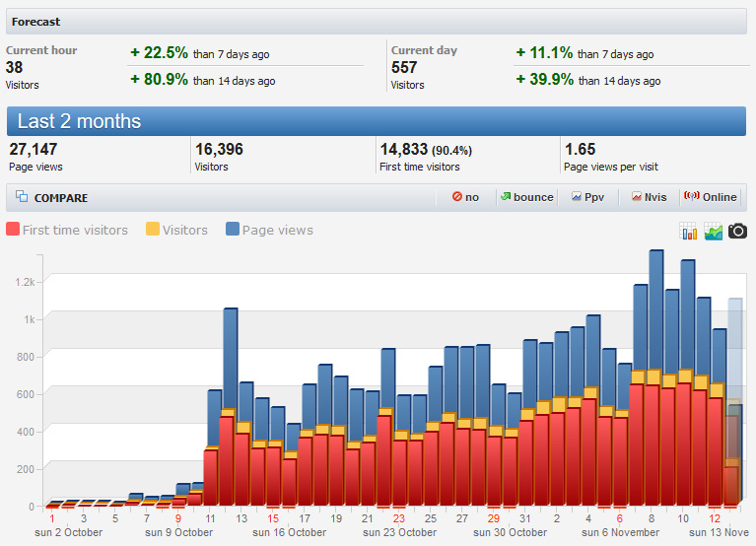Click the red date label 23 on axis
This screenshot has height=546, width=756.
(x=399, y=519)
